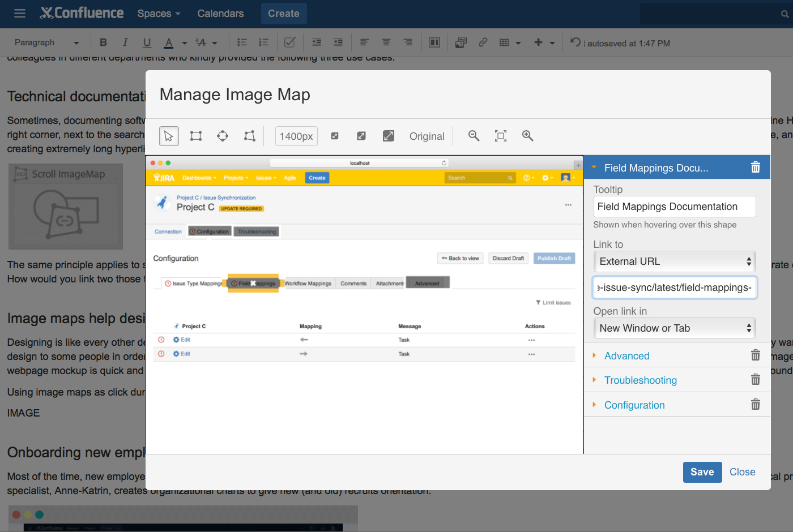Zoom in on the image map
793x532 pixels.
point(528,136)
